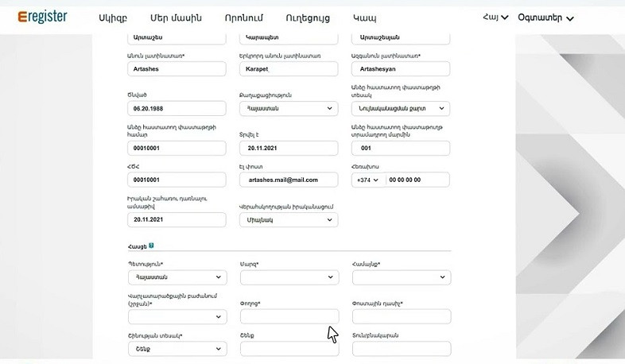Click the Փողոց street input field
Viewport: 625px width, 364px height.
click(289, 316)
